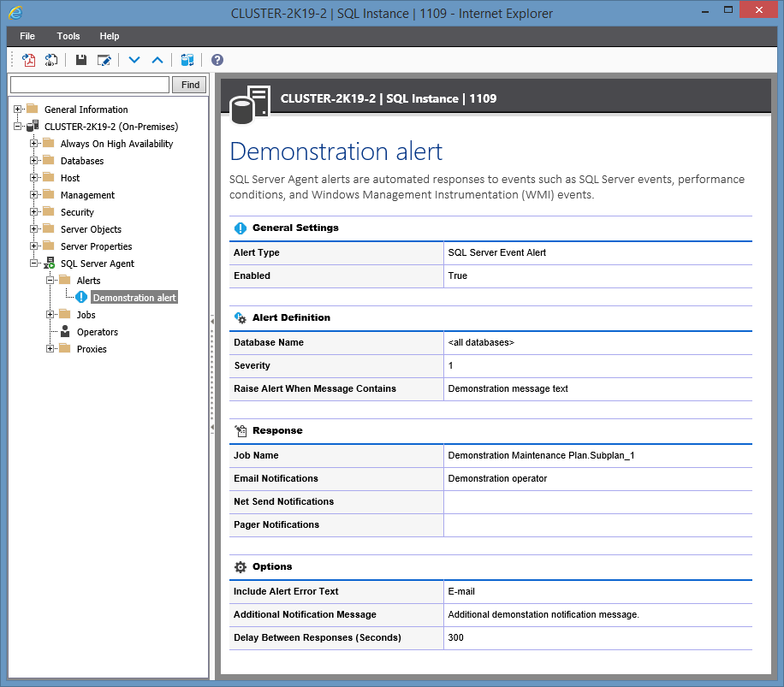Expand the Databases folder
The image size is (784, 687).
tap(34, 161)
